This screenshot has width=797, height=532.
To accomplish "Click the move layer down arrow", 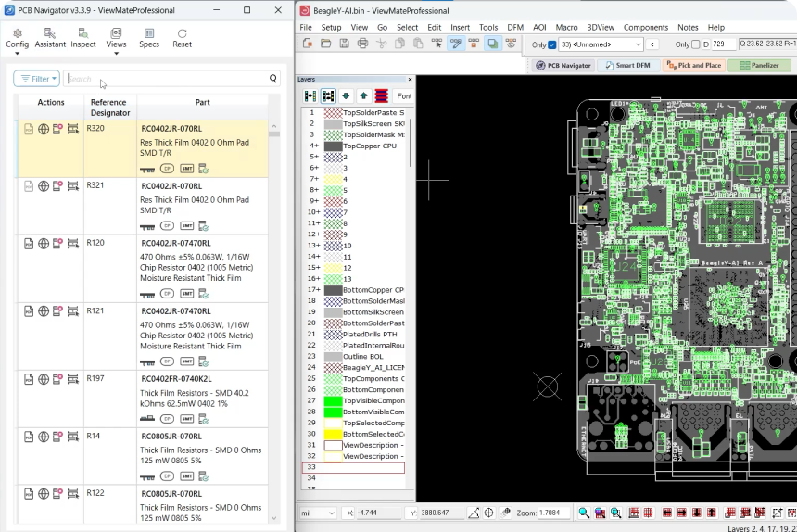I will coord(346,95).
